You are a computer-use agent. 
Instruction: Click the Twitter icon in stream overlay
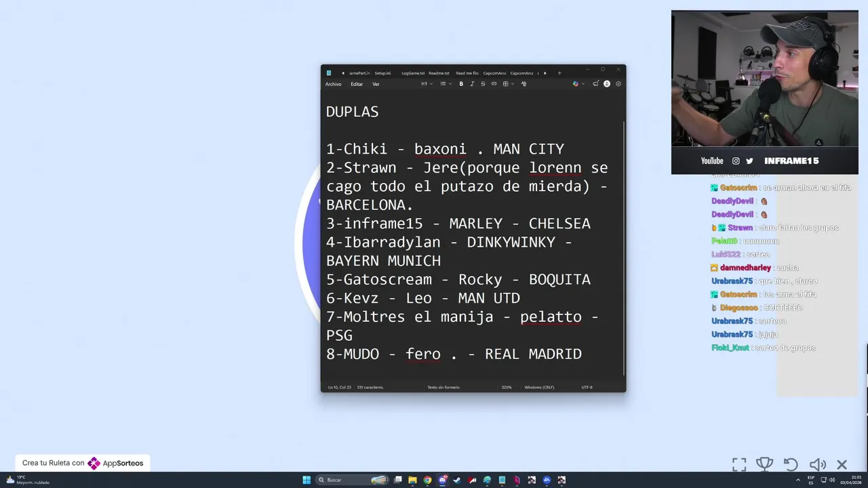click(x=749, y=161)
